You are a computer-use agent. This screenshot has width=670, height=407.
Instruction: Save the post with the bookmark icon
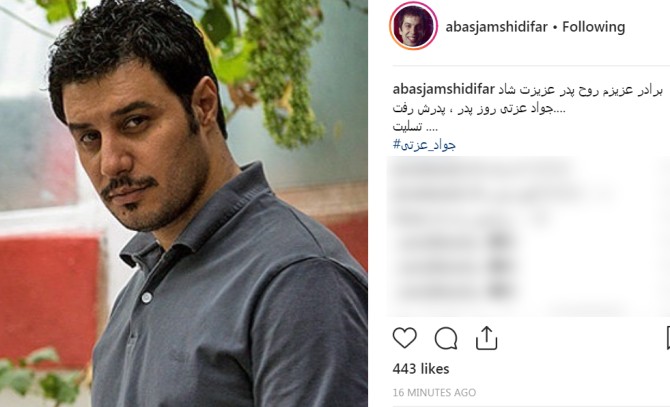[x=668, y=338]
